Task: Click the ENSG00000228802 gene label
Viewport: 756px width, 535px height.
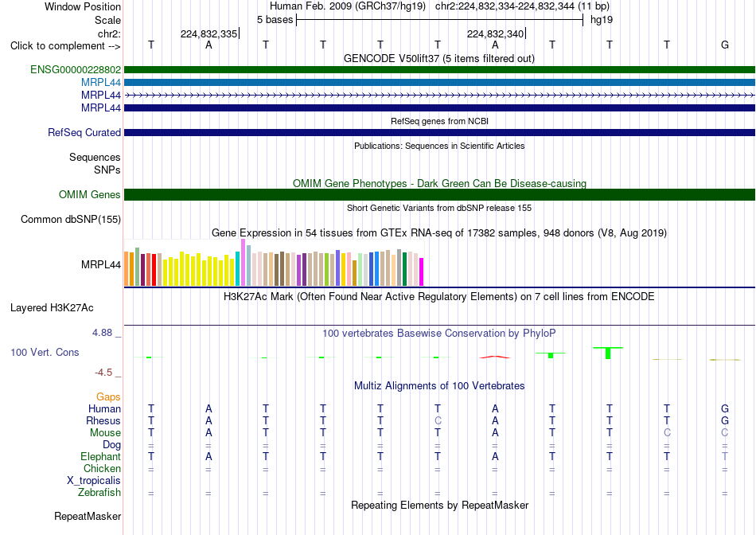Action: [76, 69]
